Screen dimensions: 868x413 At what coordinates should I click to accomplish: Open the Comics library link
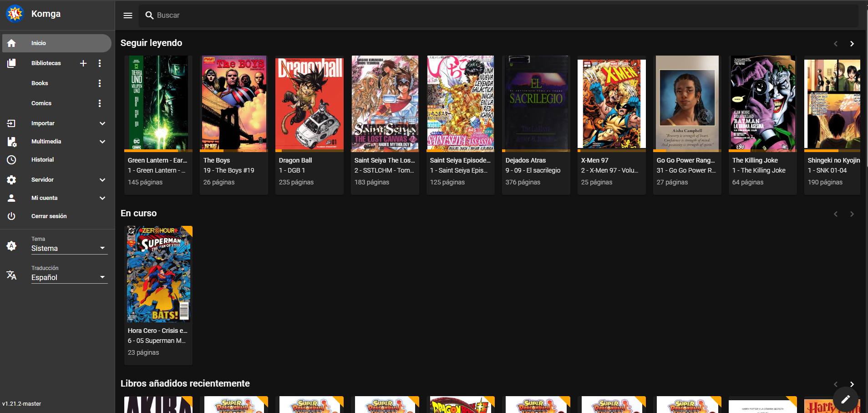(x=41, y=103)
